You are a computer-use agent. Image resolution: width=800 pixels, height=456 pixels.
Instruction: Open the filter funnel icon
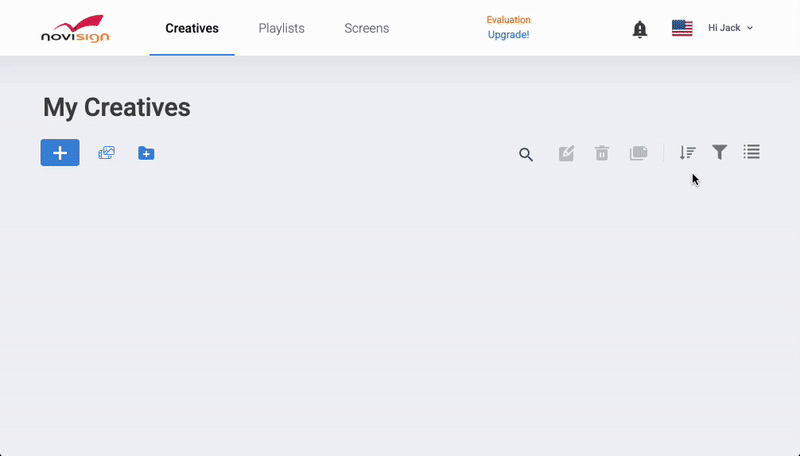tap(719, 152)
